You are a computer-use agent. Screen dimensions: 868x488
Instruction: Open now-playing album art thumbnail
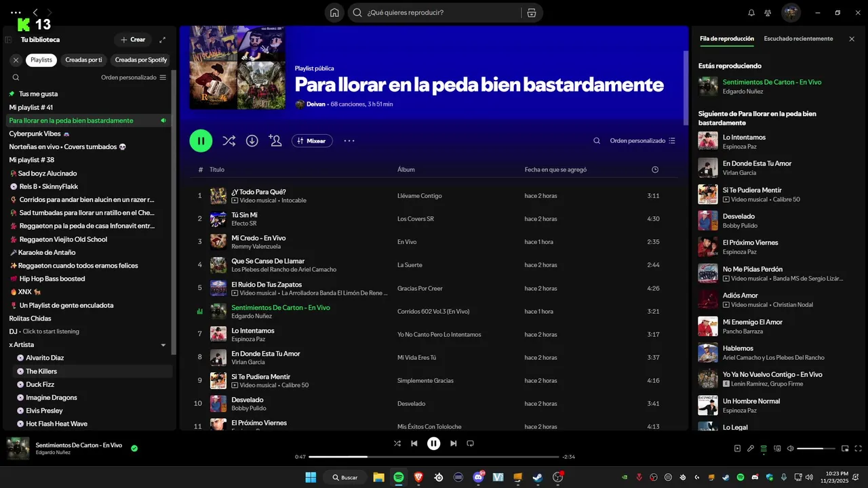click(x=18, y=448)
